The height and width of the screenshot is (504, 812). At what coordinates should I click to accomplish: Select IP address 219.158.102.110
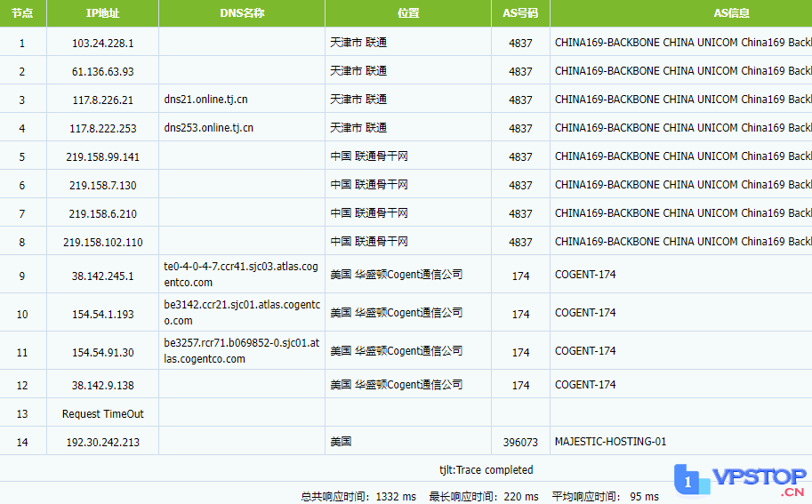(102, 242)
